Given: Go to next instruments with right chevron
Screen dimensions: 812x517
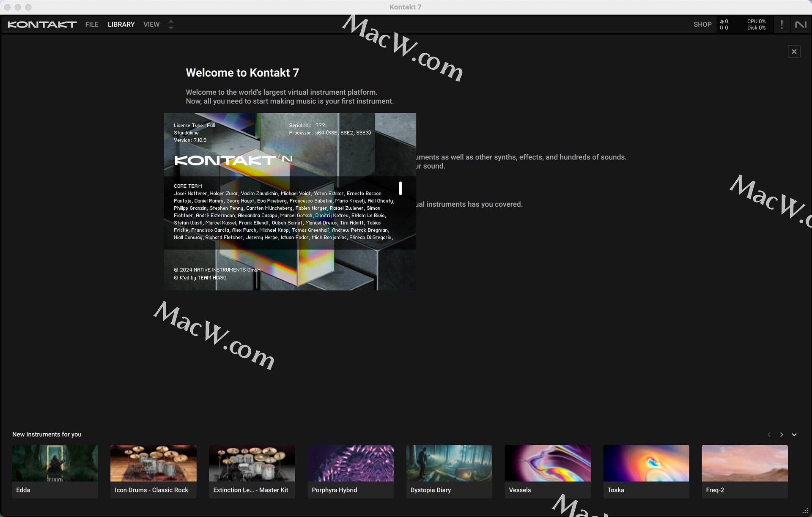Looking at the screenshot, I should [782, 435].
